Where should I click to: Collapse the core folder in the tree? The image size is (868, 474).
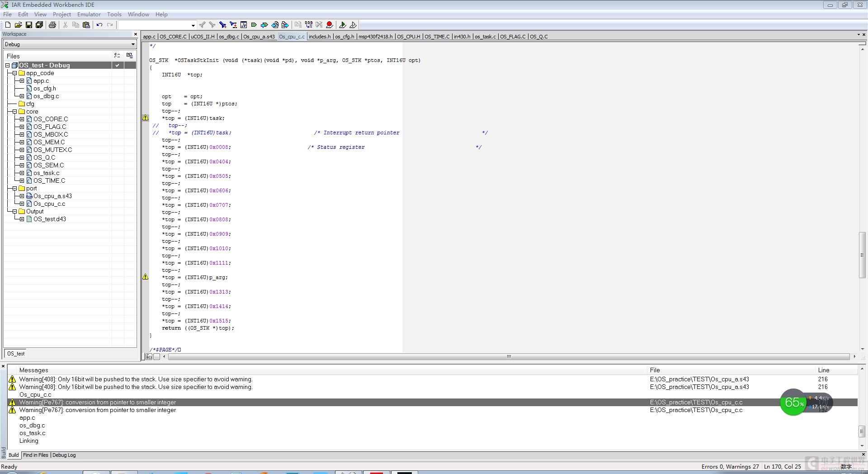click(14, 112)
